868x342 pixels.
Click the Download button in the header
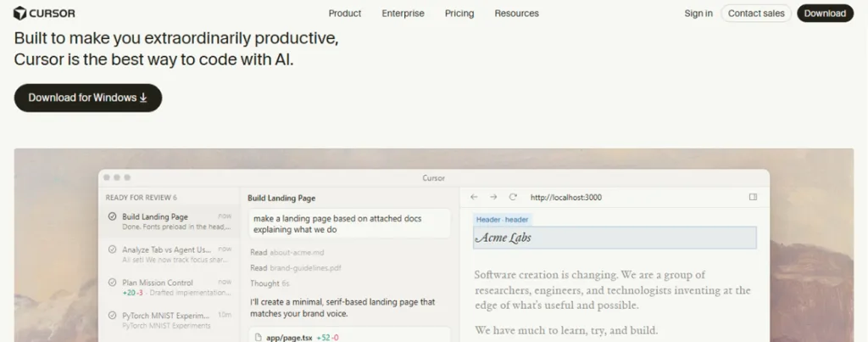point(825,14)
